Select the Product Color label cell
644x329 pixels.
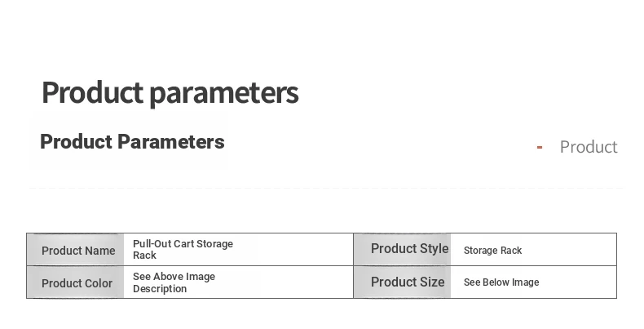click(77, 283)
